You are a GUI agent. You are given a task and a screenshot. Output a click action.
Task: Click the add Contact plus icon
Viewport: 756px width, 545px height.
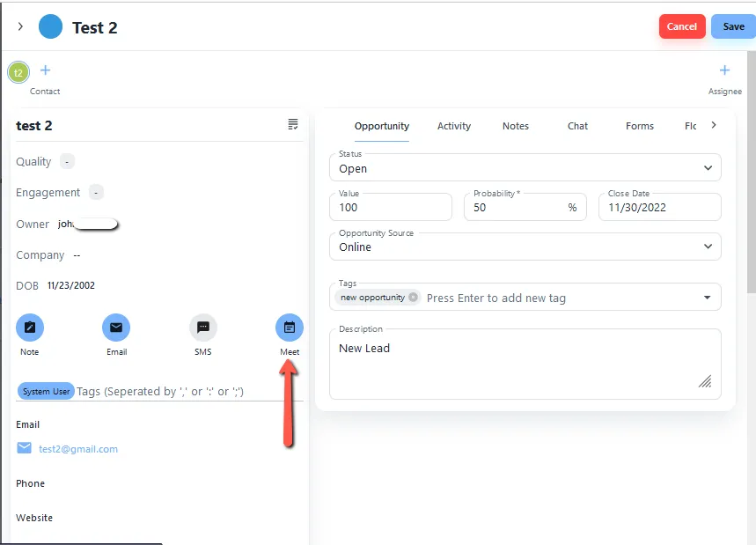click(x=45, y=70)
